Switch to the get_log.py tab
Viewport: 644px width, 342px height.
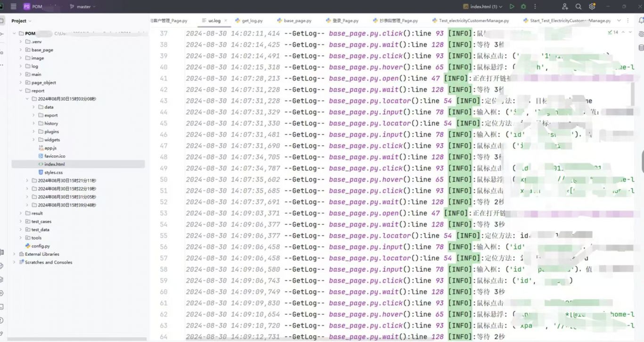pos(248,21)
